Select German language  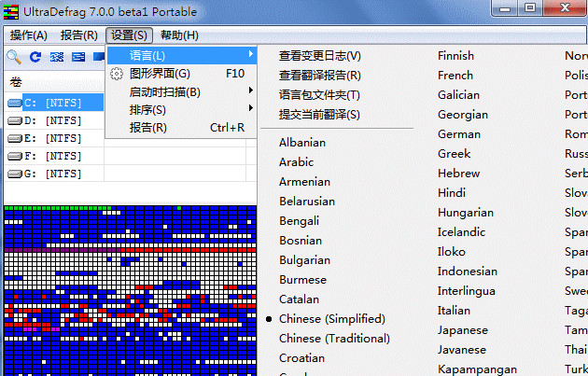point(459,134)
